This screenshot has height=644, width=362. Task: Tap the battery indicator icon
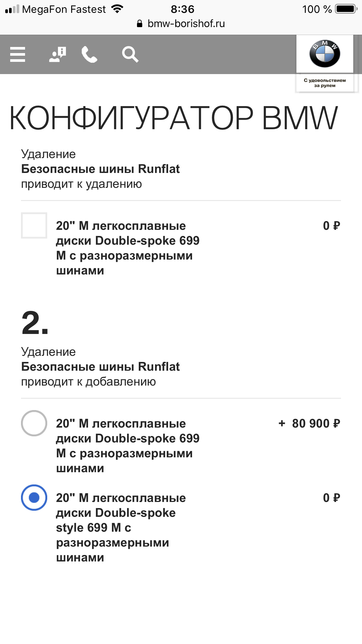[x=346, y=9]
